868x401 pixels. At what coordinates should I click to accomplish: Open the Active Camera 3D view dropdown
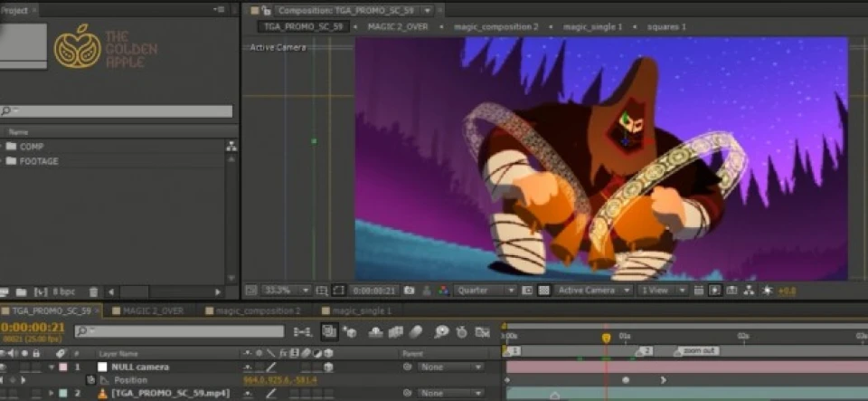[x=594, y=291]
